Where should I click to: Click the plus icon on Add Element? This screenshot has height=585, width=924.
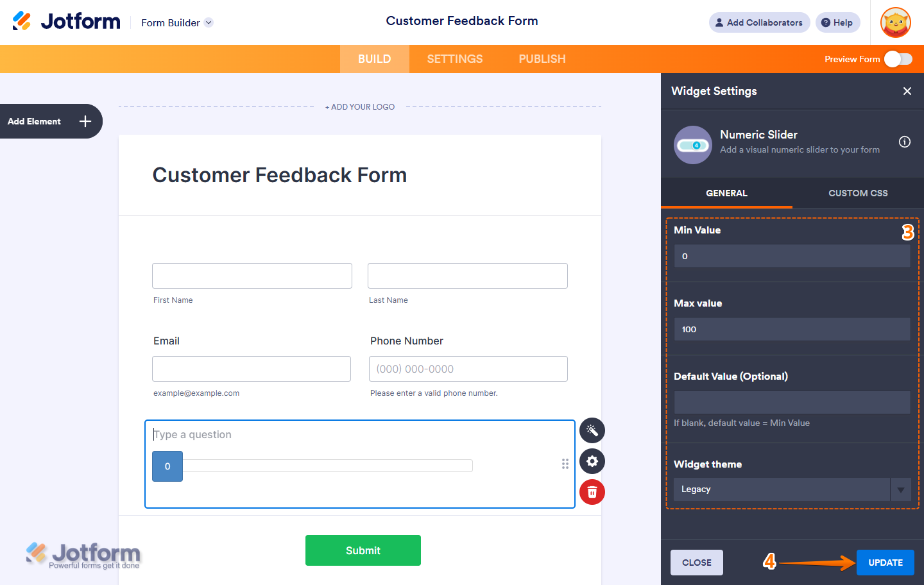[x=85, y=121]
